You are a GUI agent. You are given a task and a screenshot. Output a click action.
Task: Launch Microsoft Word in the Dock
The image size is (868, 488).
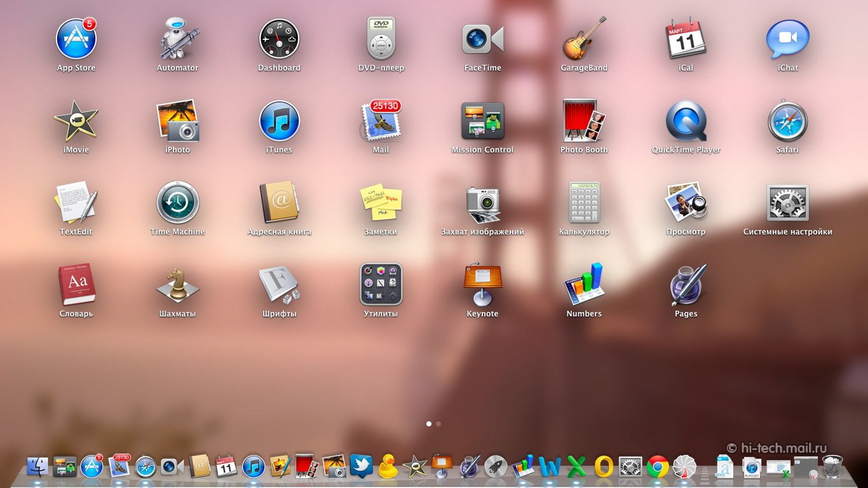(x=550, y=466)
